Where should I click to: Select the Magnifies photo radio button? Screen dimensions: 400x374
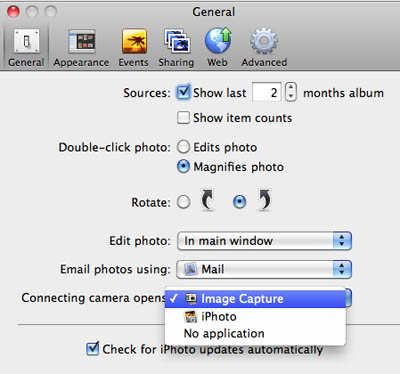183,167
